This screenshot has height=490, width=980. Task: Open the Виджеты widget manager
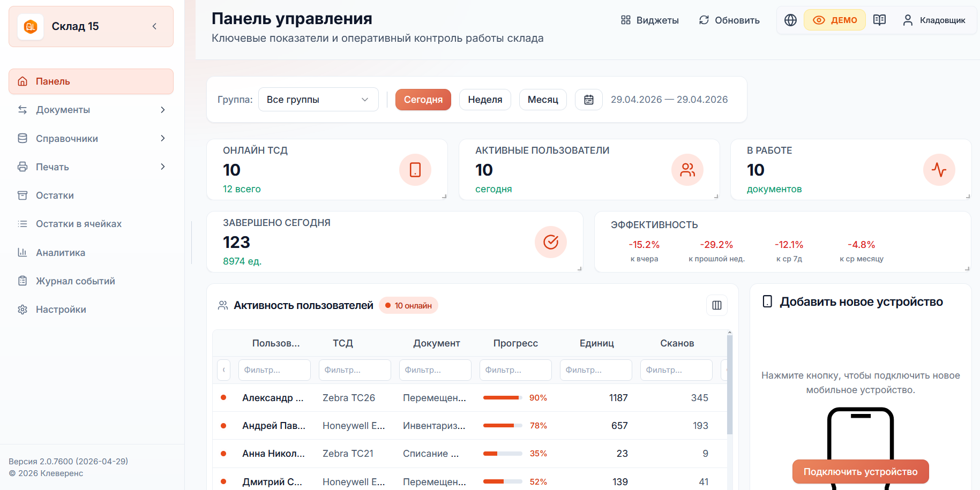(649, 20)
